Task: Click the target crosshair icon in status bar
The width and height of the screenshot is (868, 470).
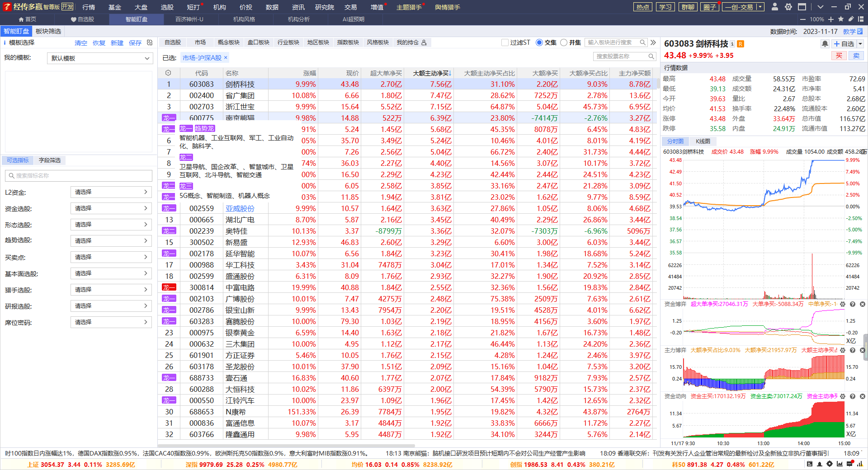Action: pos(830,464)
